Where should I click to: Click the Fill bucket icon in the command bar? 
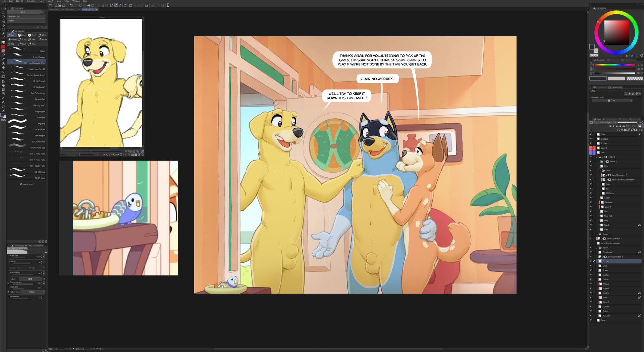click(89, 5)
